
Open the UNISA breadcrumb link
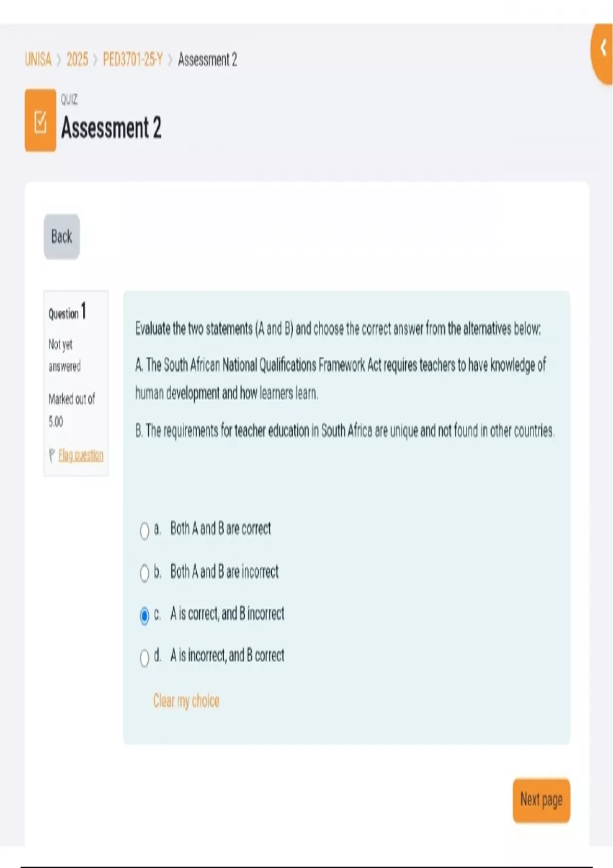[38, 60]
